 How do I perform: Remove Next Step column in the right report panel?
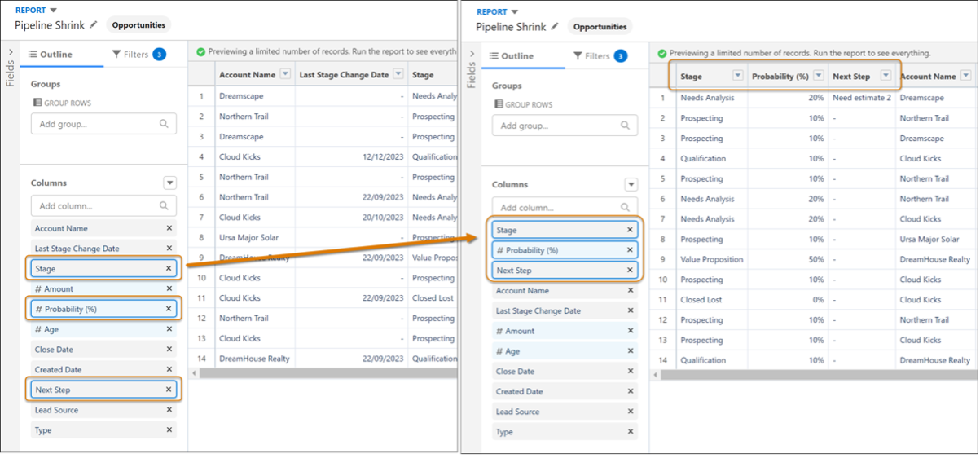(x=630, y=271)
